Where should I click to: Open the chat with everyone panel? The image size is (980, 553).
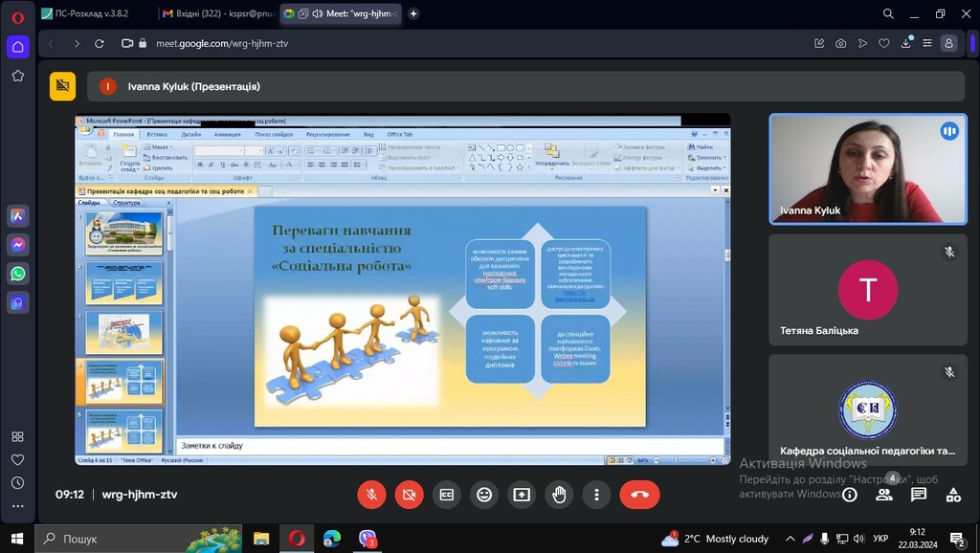[x=919, y=495]
